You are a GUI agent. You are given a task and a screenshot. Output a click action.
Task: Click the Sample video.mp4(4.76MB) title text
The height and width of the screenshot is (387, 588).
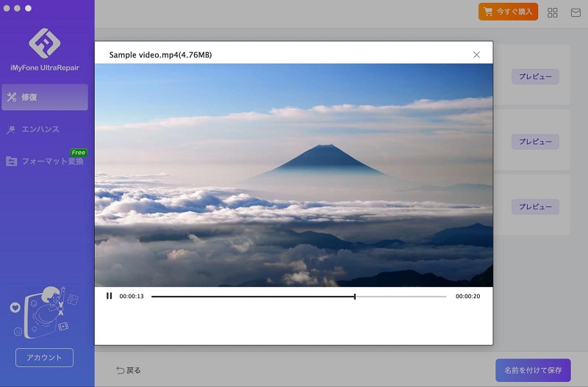coord(160,54)
